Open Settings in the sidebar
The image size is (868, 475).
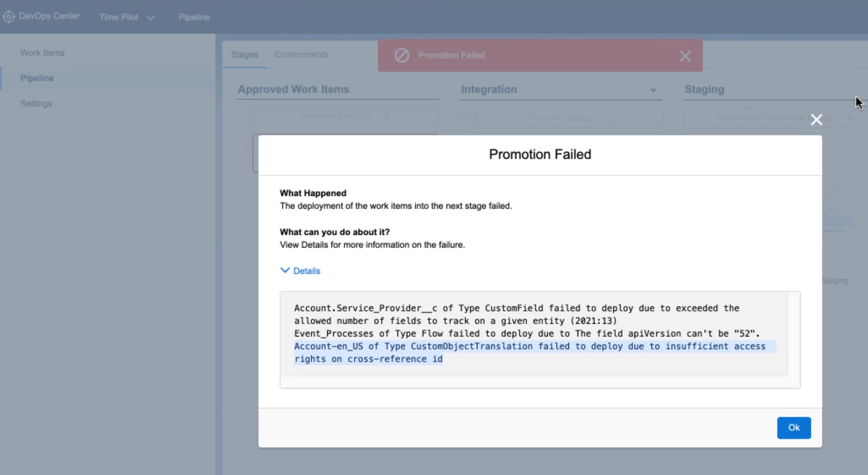point(36,103)
